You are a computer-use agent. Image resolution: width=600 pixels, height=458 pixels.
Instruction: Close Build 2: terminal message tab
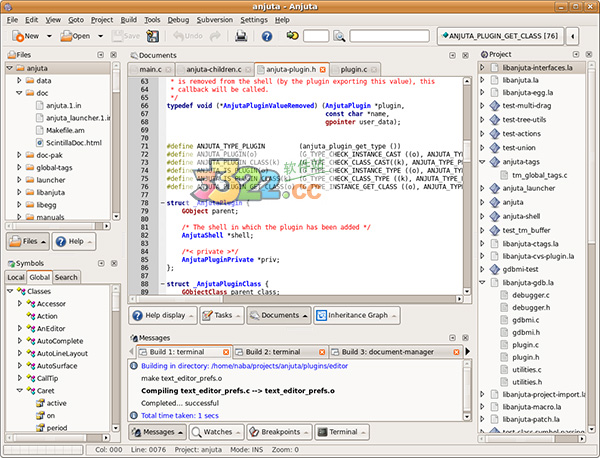322,352
